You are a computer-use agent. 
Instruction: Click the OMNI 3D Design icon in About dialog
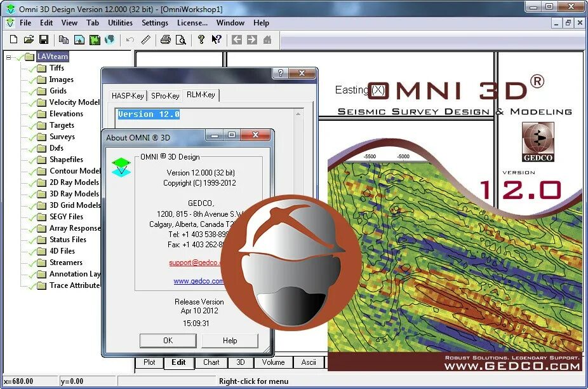click(x=121, y=167)
